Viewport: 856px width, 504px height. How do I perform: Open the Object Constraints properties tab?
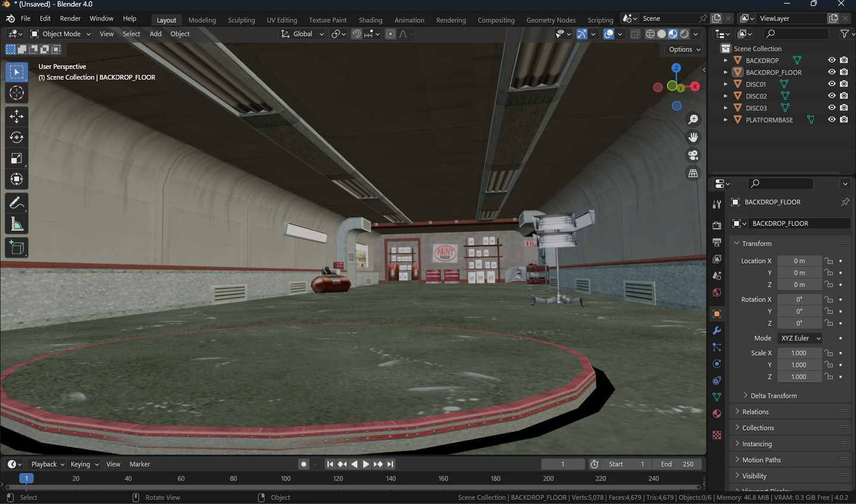click(x=717, y=380)
